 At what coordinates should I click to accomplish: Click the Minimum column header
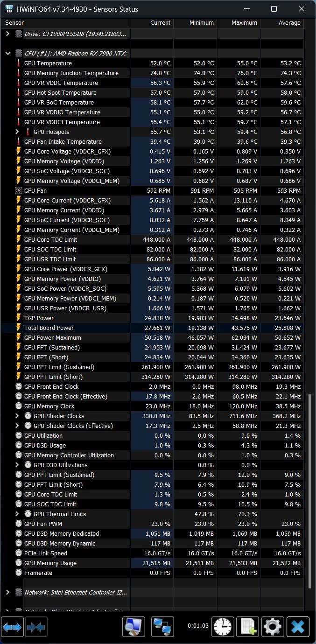(x=195, y=22)
